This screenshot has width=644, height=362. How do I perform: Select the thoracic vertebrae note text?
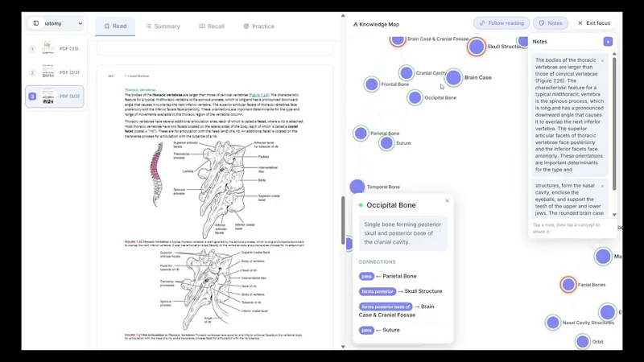(x=569, y=115)
